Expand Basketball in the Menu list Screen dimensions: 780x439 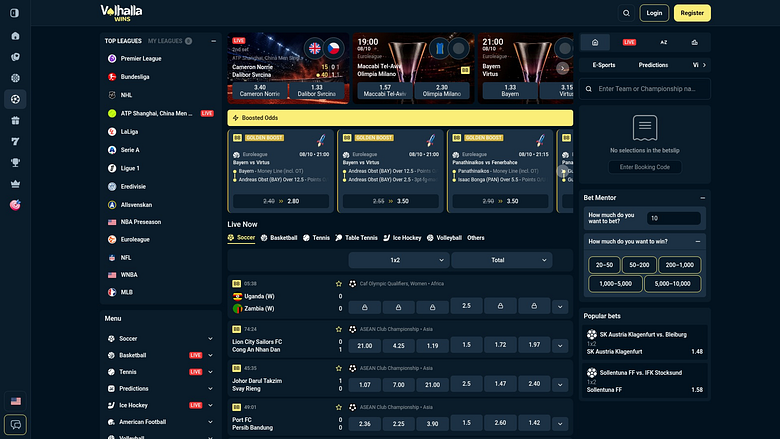[210, 355]
